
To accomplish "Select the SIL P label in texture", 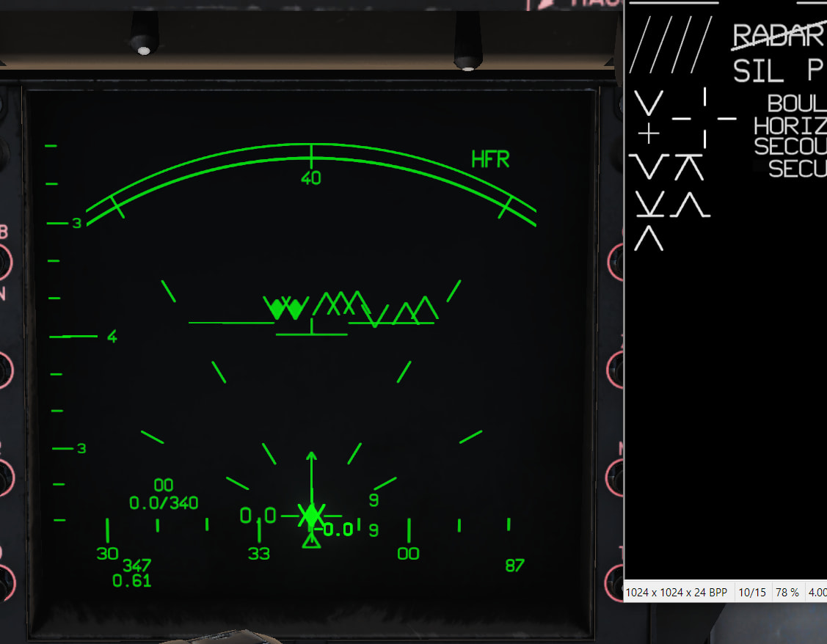I will coord(778,71).
